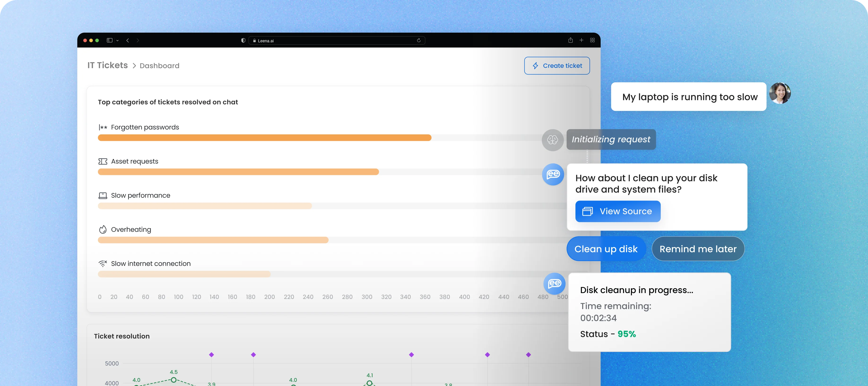The height and width of the screenshot is (386, 868).
Task: Click the Asset requests label
Action: point(135,162)
